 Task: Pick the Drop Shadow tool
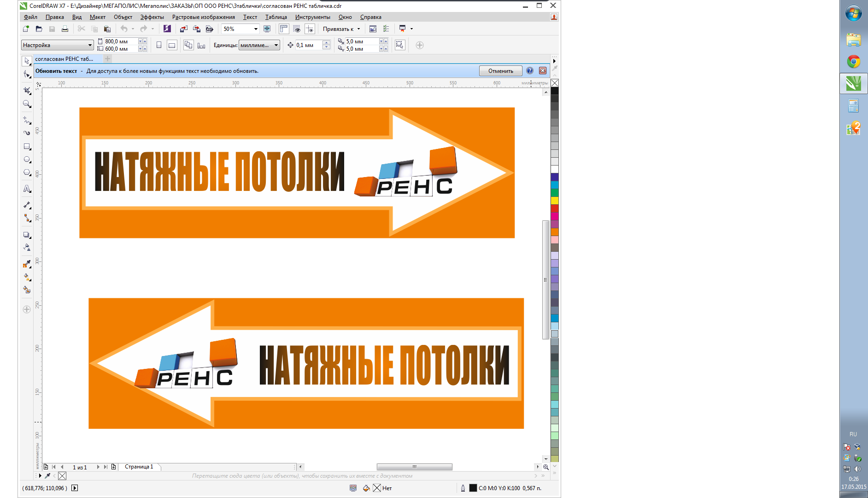pyautogui.click(x=27, y=235)
